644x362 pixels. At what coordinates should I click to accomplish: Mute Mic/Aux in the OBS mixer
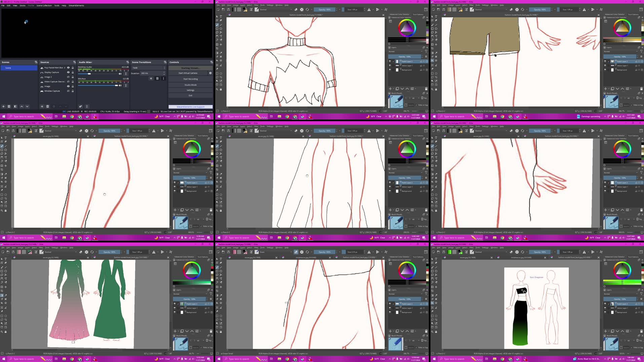[120, 86]
